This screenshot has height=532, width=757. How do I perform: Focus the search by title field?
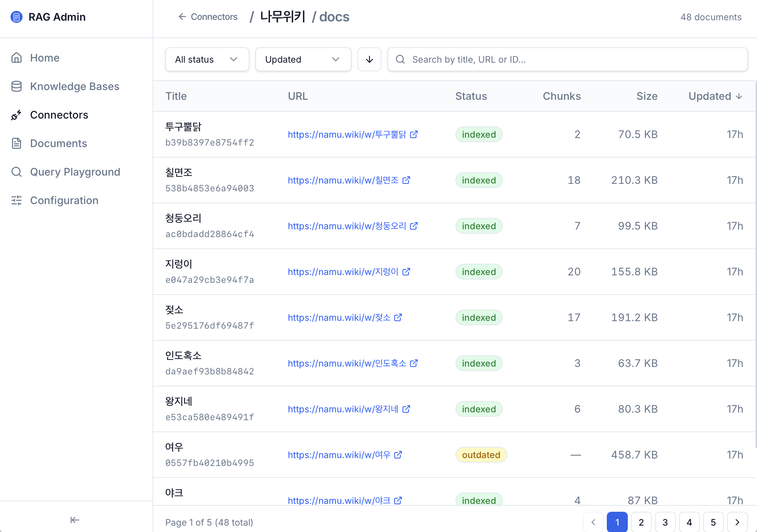(x=568, y=59)
